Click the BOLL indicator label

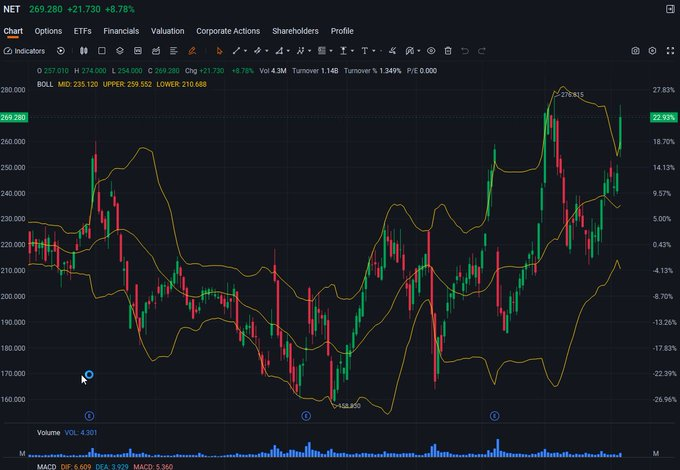(45, 84)
